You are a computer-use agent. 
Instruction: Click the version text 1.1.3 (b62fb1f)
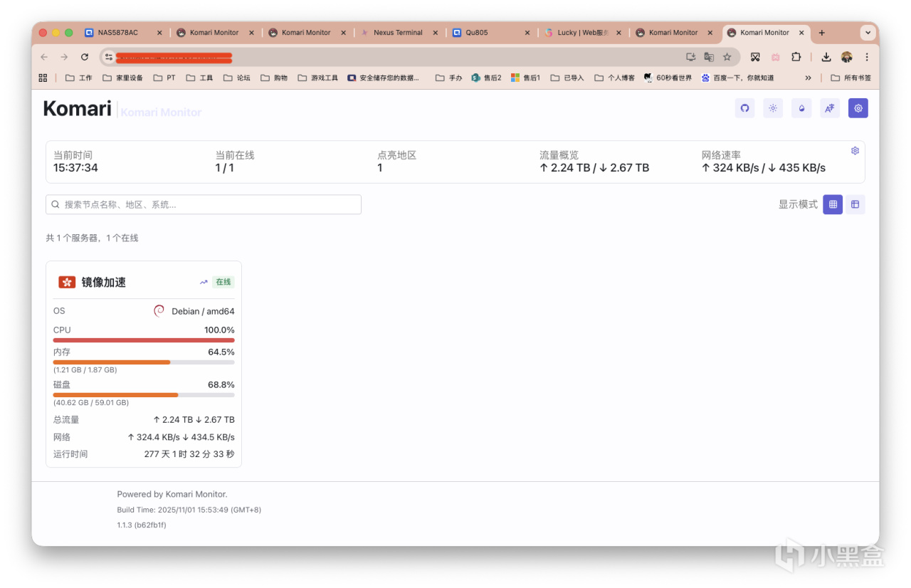(x=142, y=525)
